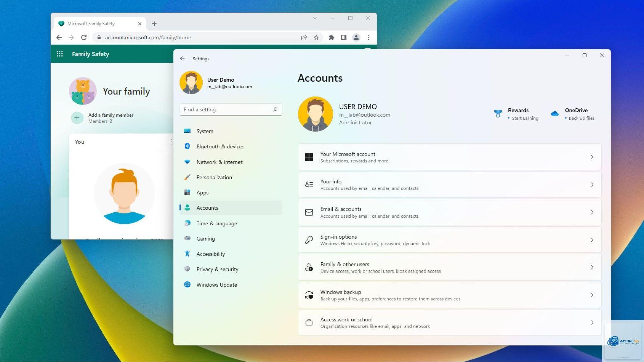Image resolution: width=644 pixels, height=362 pixels.
Task: Expand the Your info chevron
Action: tap(592, 185)
